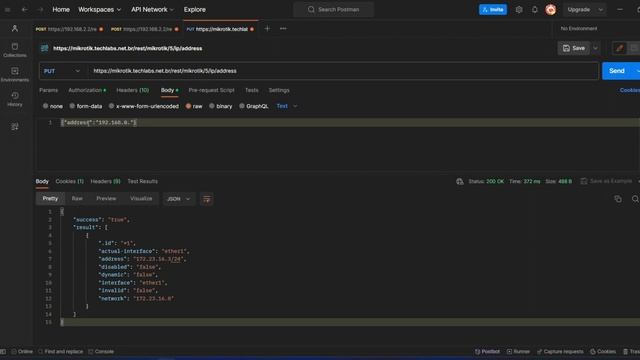The height and width of the screenshot is (360, 640).
Task: Click line 1 of the request body editor
Action: (x=349, y=122)
